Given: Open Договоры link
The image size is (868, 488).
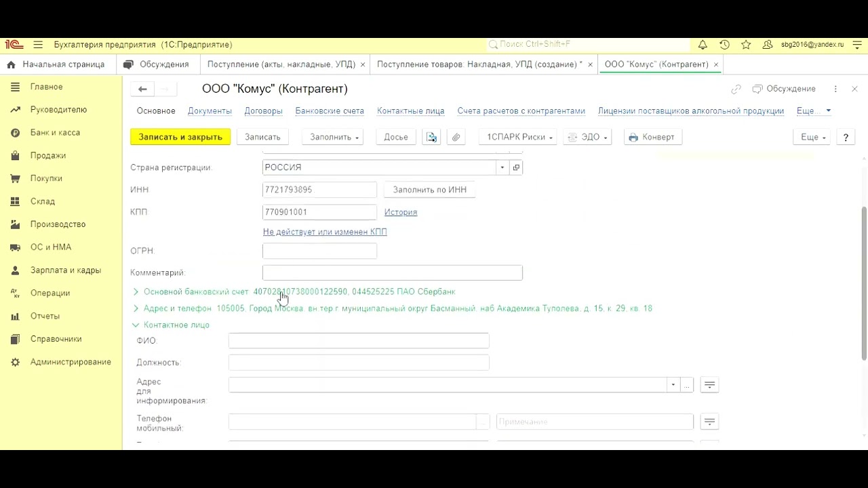Looking at the screenshot, I should 263,111.
